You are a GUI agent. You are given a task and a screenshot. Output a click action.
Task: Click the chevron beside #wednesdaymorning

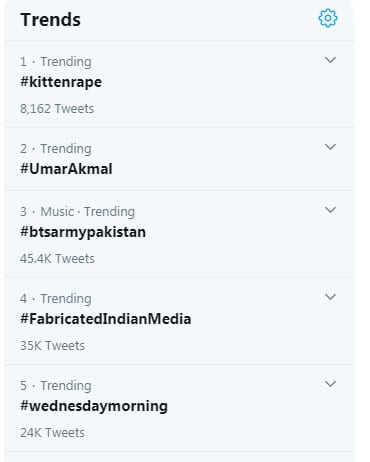(x=330, y=384)
